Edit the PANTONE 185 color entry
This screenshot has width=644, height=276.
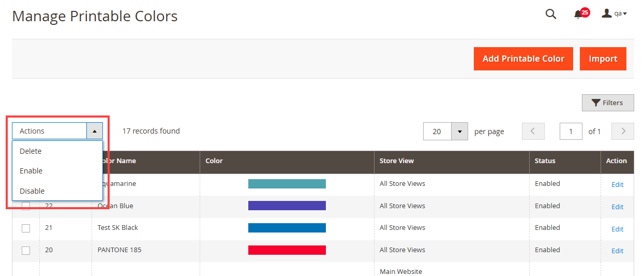[x=617, y=251]
